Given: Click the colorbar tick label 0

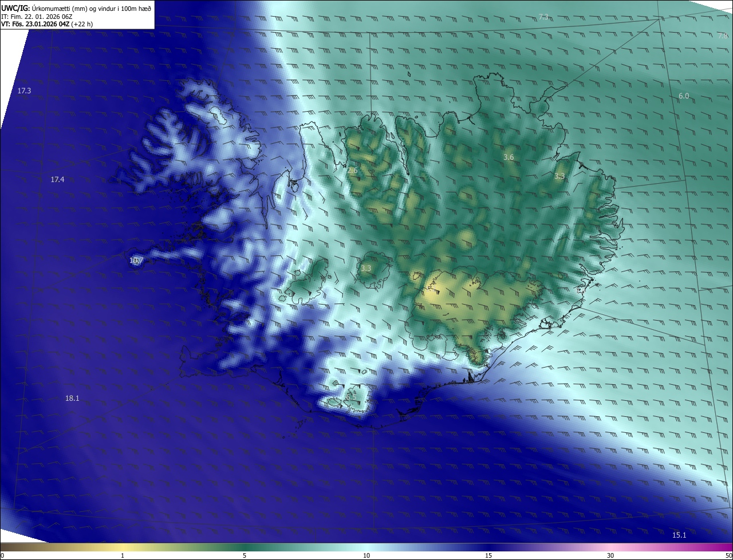Looking at the screenshot, I should point(2,555).
